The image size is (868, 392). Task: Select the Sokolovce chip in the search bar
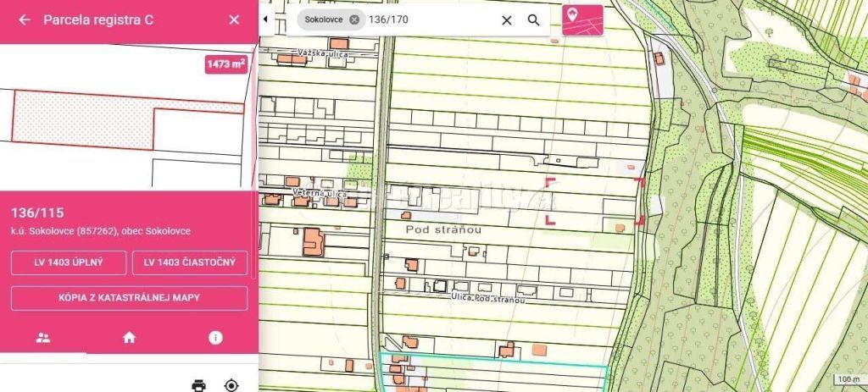pos(331,20)
